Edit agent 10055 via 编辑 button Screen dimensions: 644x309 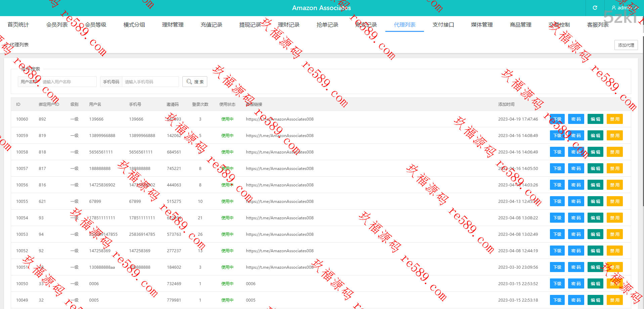pos(595,202)
